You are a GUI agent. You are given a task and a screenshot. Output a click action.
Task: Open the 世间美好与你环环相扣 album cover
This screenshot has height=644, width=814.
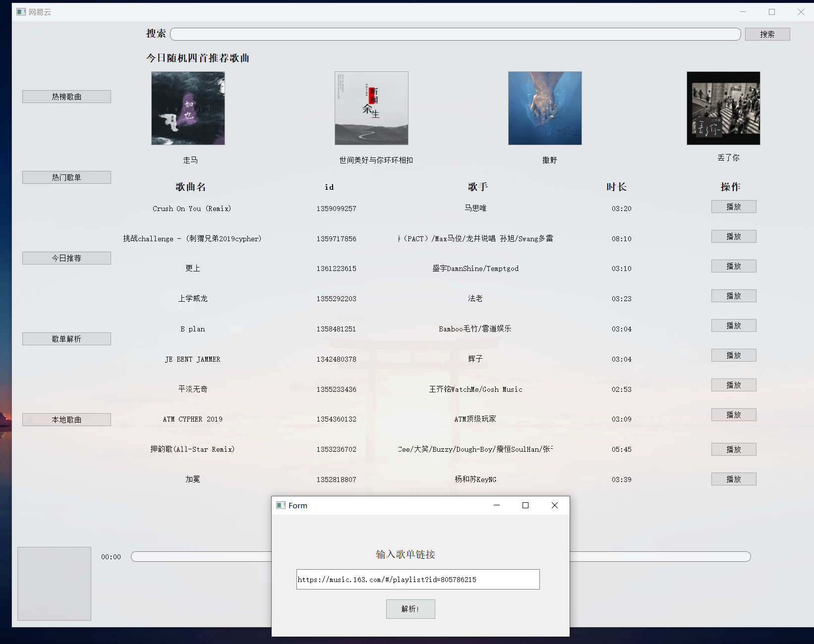point(371,108)
